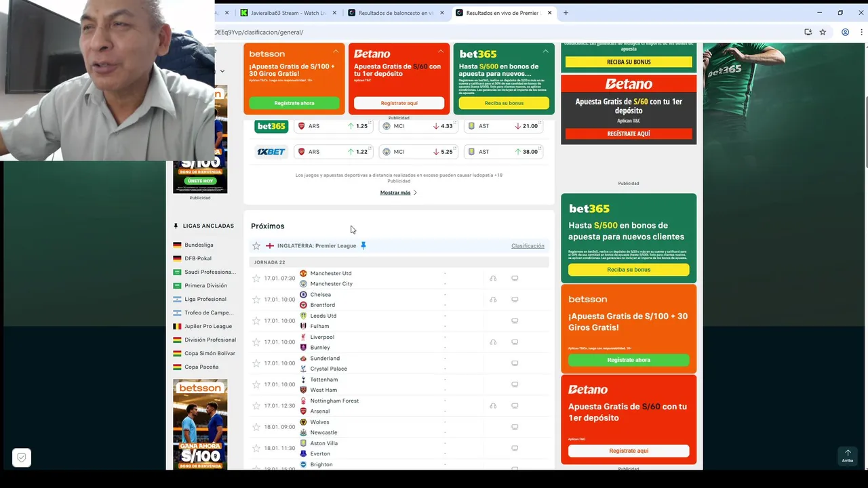Click REGÍSTRATE AQUÍ on dark Betano ad
This screenshot has width=868, height=488.
[x=629, y=134]
